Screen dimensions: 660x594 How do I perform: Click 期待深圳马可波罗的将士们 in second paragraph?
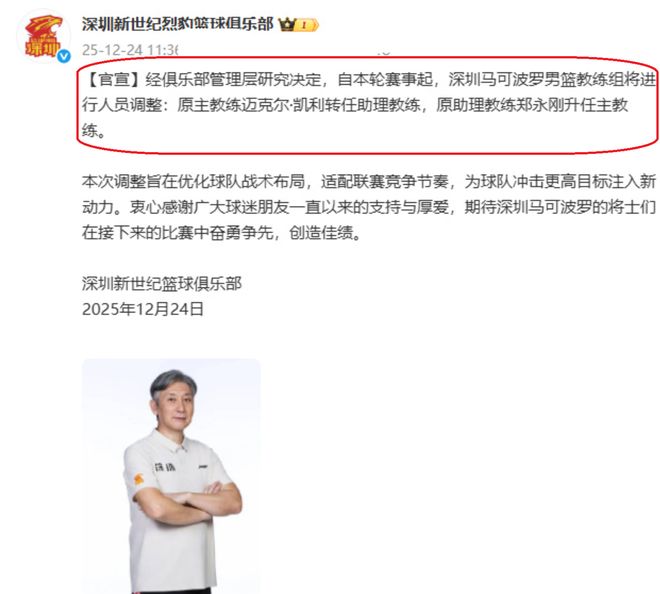[560, 207]
